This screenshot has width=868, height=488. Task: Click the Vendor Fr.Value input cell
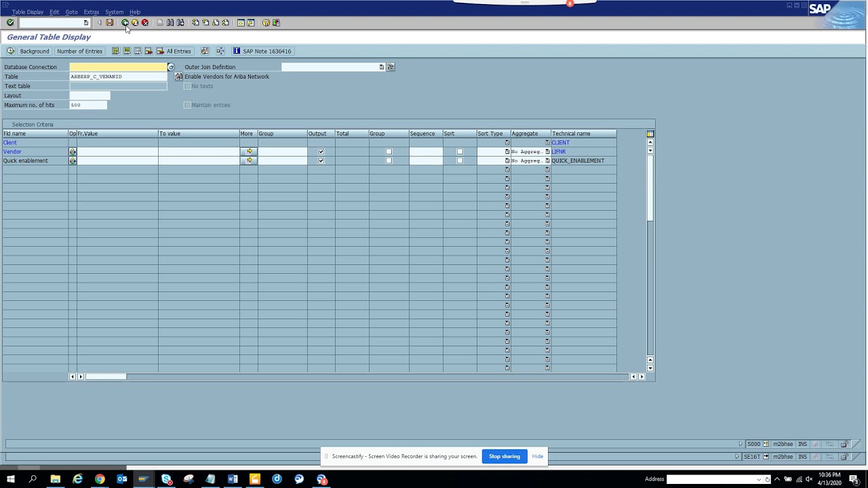coord(117,152)
